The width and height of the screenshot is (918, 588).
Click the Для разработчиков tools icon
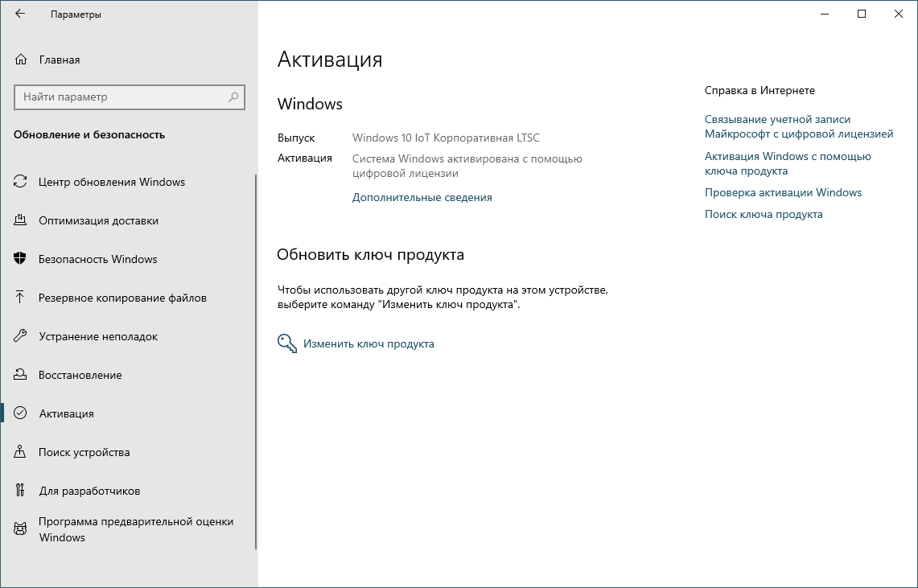(20, 491)
